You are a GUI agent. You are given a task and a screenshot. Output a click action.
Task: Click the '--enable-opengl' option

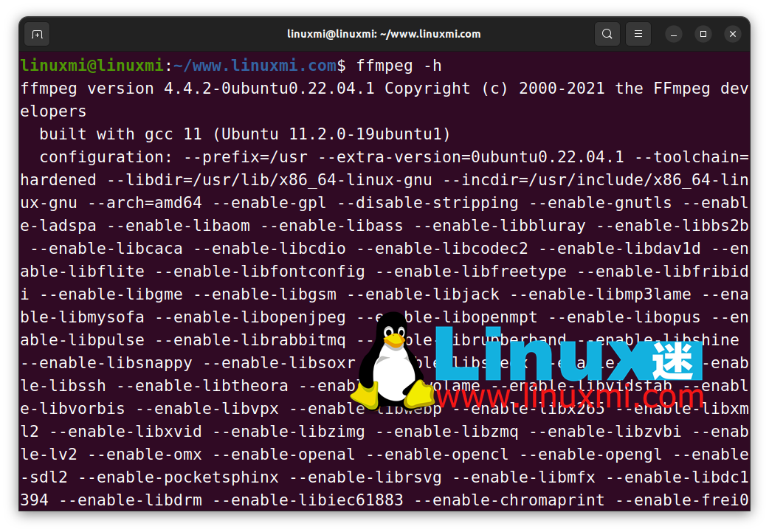[x=590, y=455]
